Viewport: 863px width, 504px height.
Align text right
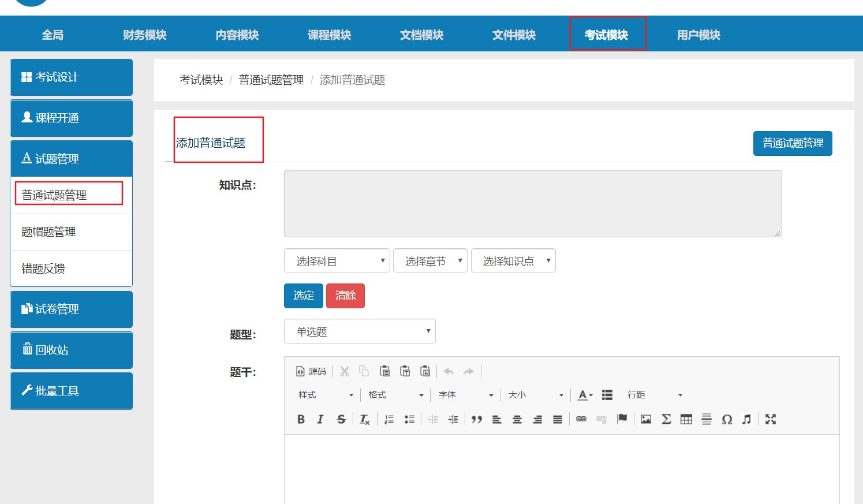537,419
